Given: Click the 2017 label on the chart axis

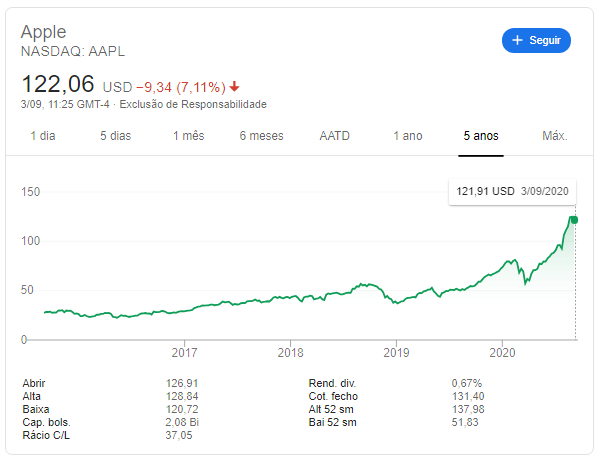Looking at the screenshot, I should (x=184, y=352).
